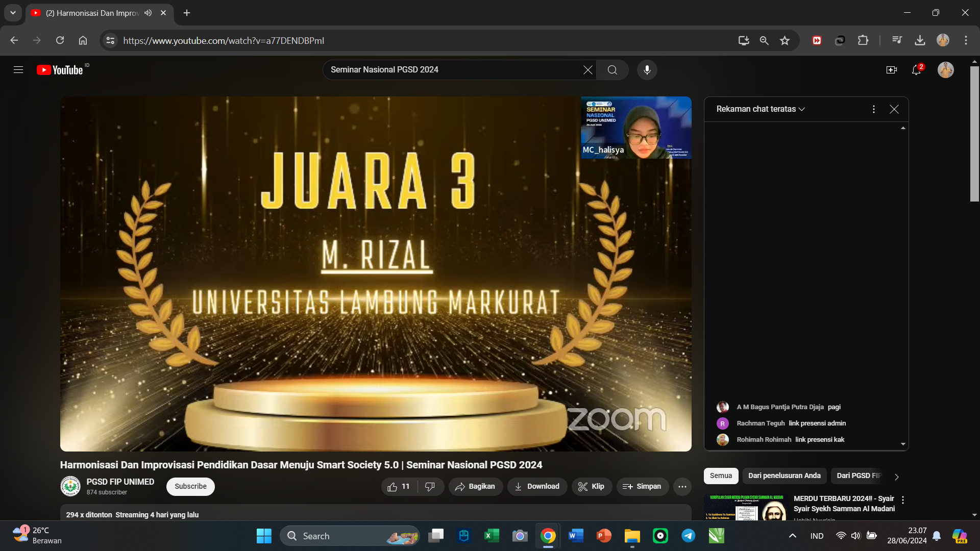Open taskbar volume speaker icon
This screenshot has height=551, width=980.
click(x=856, y=536)
